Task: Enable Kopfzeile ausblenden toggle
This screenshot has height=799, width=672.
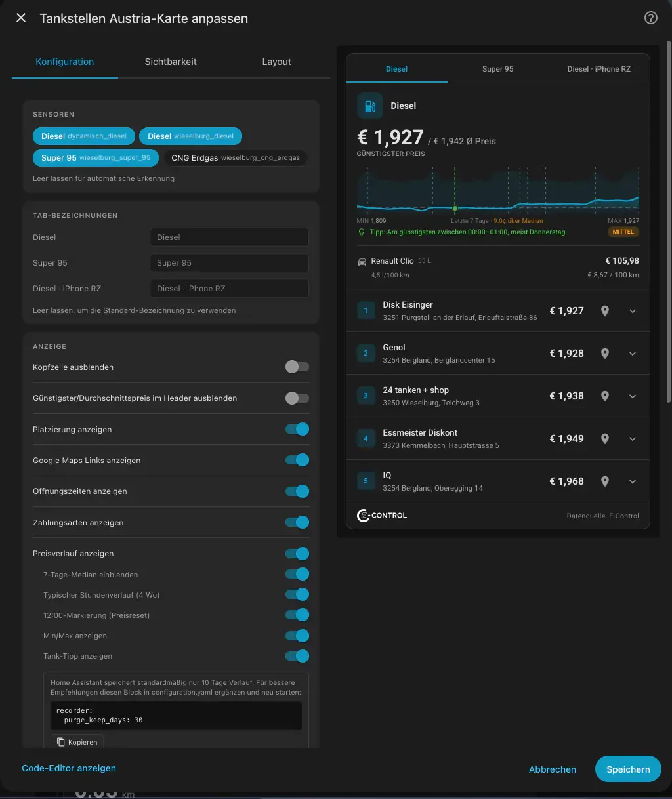Action: [297, 367]
